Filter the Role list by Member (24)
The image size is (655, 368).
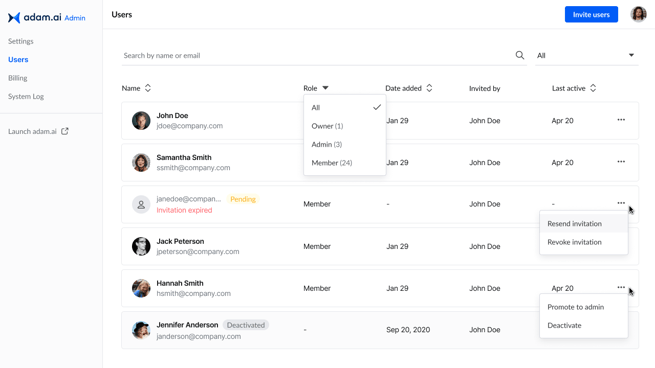click(x=345, y=163)
